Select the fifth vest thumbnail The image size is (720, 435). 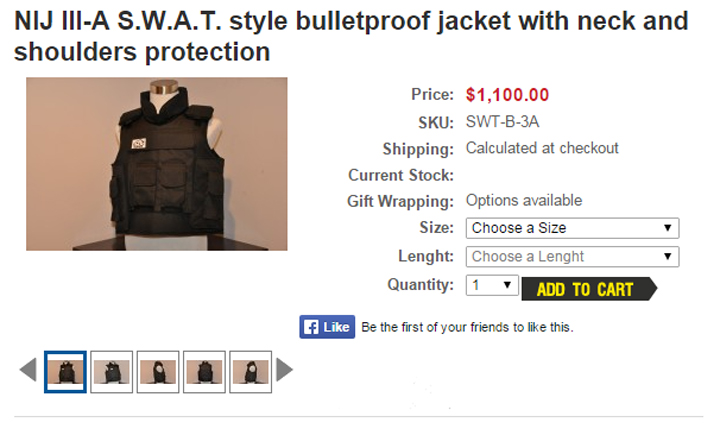click(x=251, y=372)
